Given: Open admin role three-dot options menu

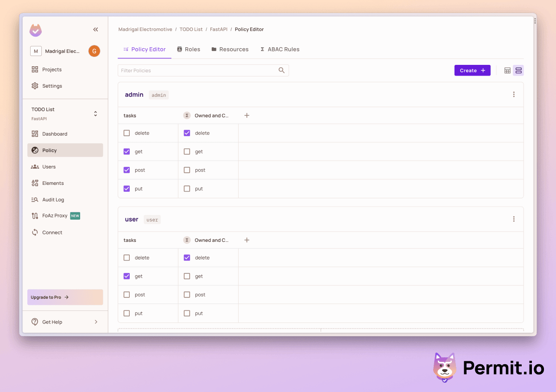Looking at the screenshot, I should (x=513, y=95).
